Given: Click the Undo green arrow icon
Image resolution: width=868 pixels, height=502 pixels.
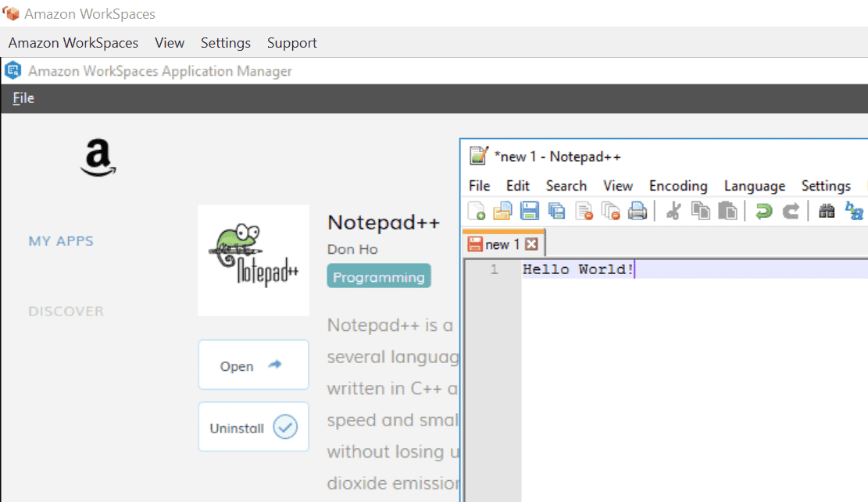Looking at the screenshot, I should point(763,211).
